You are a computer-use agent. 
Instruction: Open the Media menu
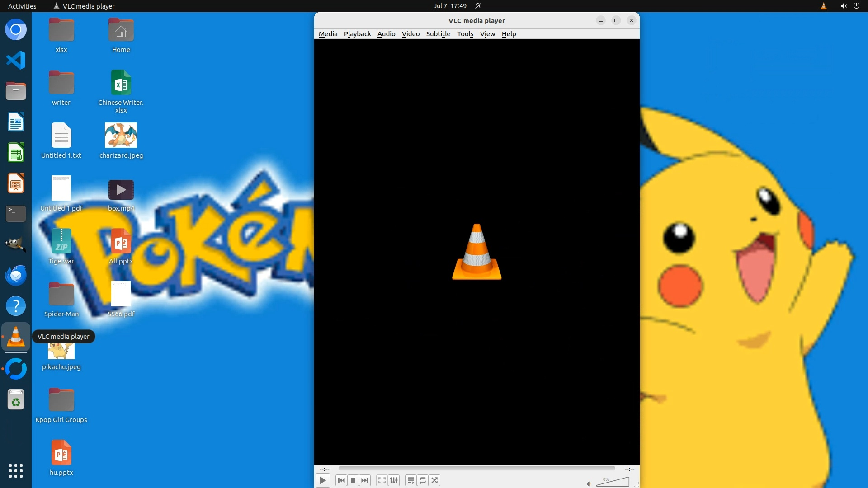pyautogui.click(x=328, y=34)
